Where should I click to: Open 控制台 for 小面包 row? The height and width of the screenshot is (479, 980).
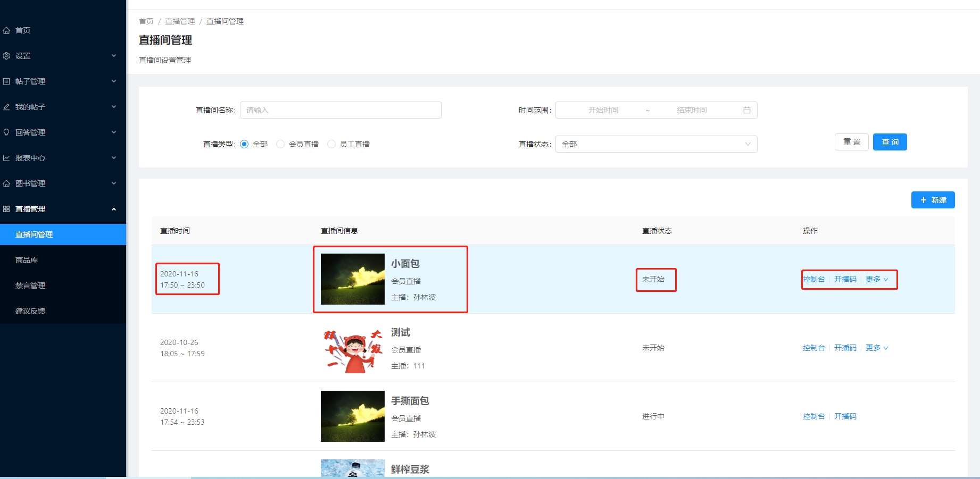click(814, 279)
